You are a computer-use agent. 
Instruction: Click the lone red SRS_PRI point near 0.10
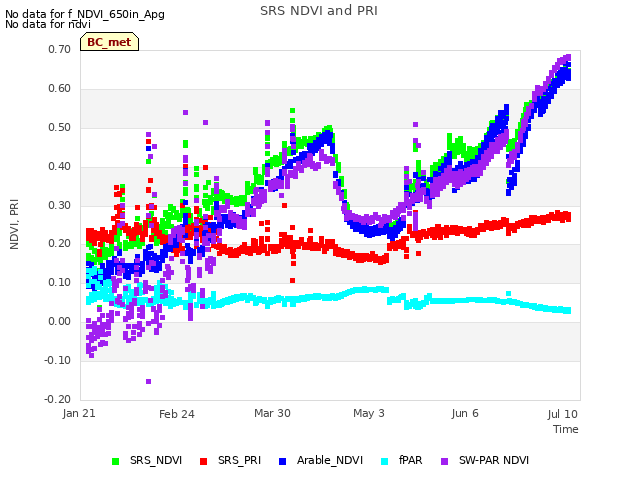[293, 280]
